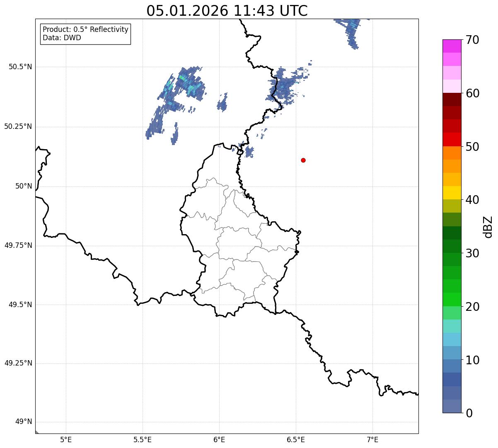Click the 50°N latitude tick label
Screen dimensions: 498x448
(24, 186)
